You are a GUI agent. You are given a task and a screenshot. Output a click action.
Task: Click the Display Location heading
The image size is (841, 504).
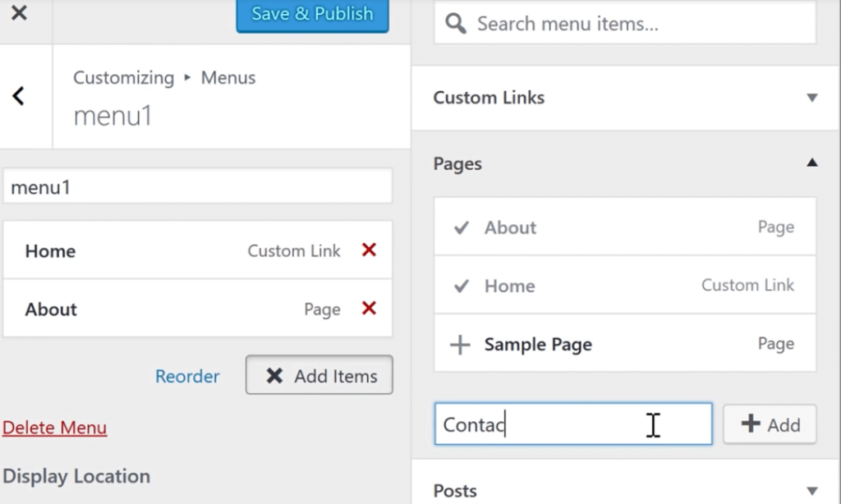[x=76, y=476]
